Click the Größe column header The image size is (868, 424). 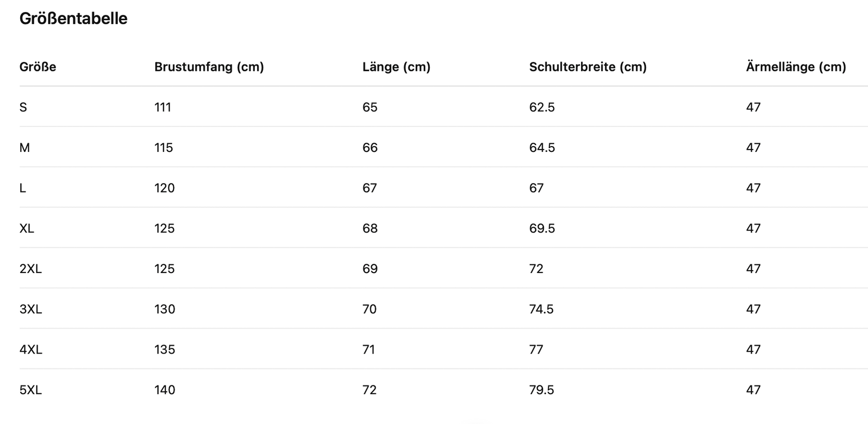tap(38, 67)
